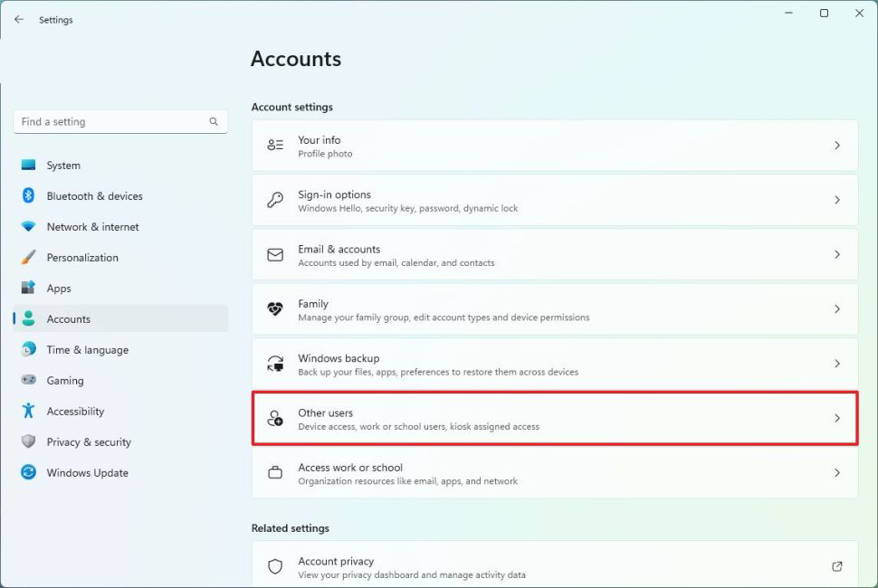Click the Personalization paintbrush icon
The image size is (878, 588).
(x=28, y=257)
